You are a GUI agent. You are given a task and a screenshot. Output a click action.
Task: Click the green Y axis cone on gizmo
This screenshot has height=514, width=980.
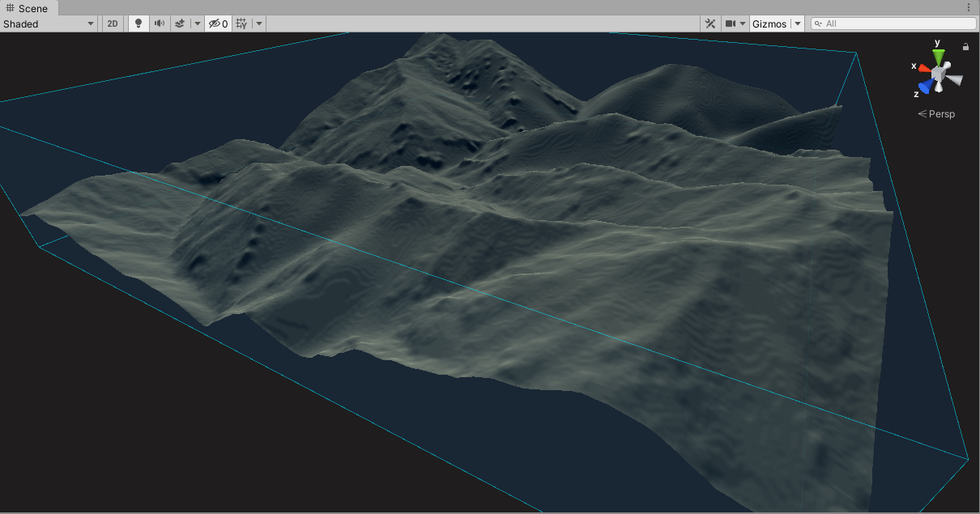tap(938, 57)
